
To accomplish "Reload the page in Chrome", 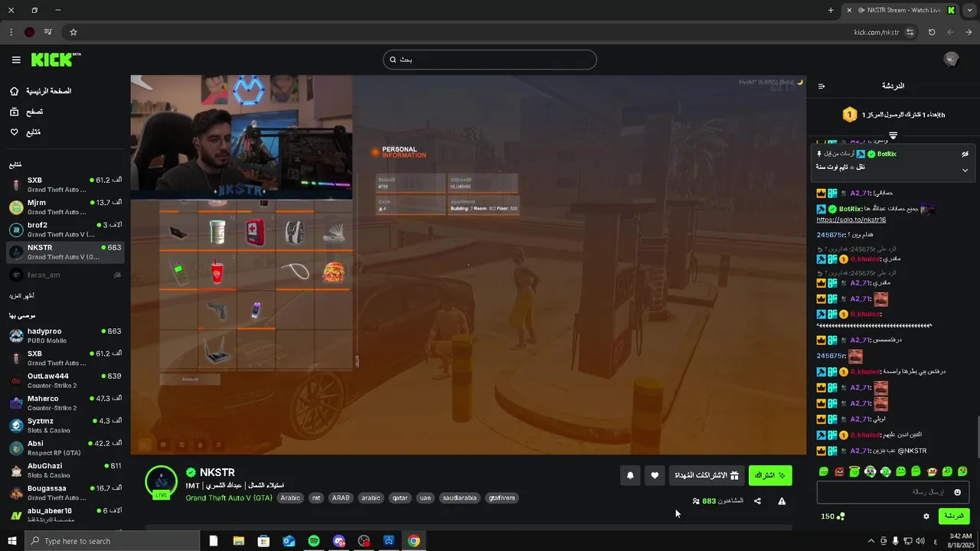I will click(x=932, y=32).
